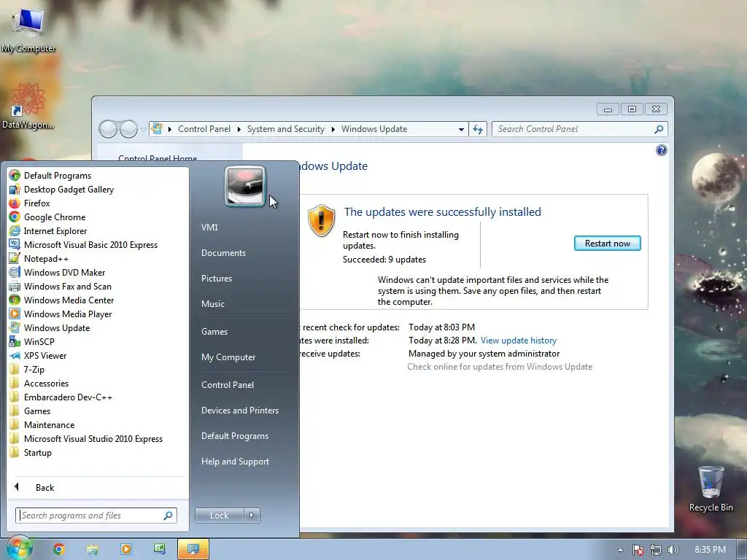Open Action Center flag in tray

pyautogui.click(x=638, y=550)
